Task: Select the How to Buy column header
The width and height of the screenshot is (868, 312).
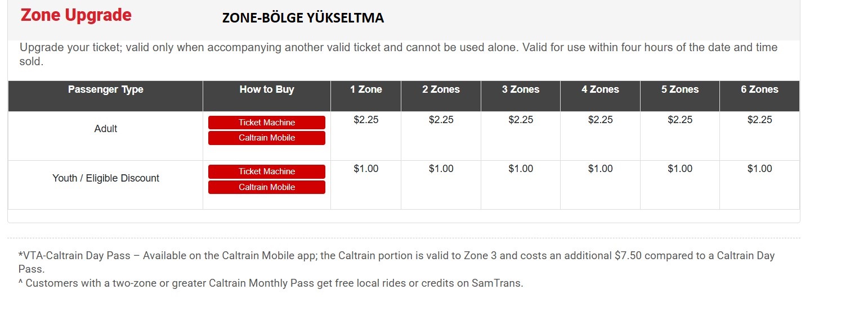Action: coord(266,89)
